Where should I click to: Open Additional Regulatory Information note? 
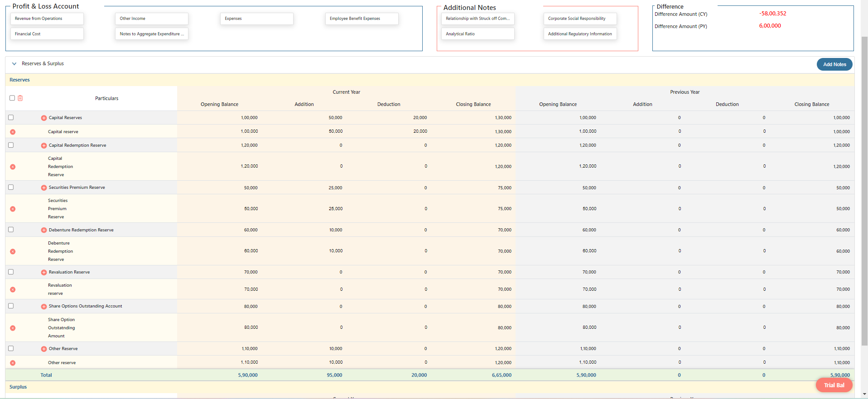pos(580,34)
